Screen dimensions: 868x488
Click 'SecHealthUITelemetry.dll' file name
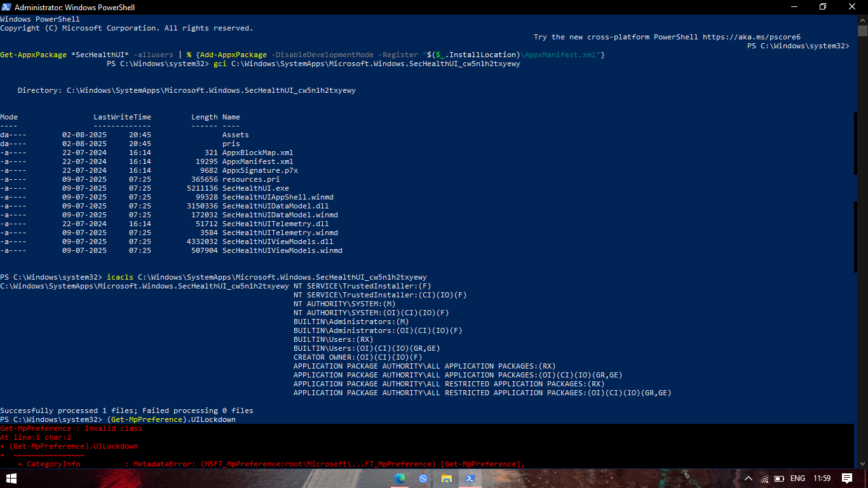[276, 224]
